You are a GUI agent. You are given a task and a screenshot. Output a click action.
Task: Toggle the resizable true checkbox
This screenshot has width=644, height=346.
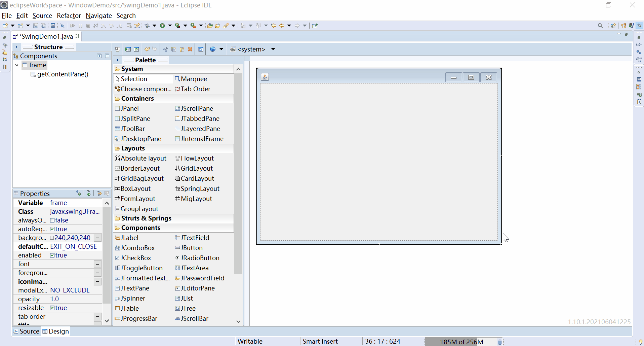tap(52, 308)
